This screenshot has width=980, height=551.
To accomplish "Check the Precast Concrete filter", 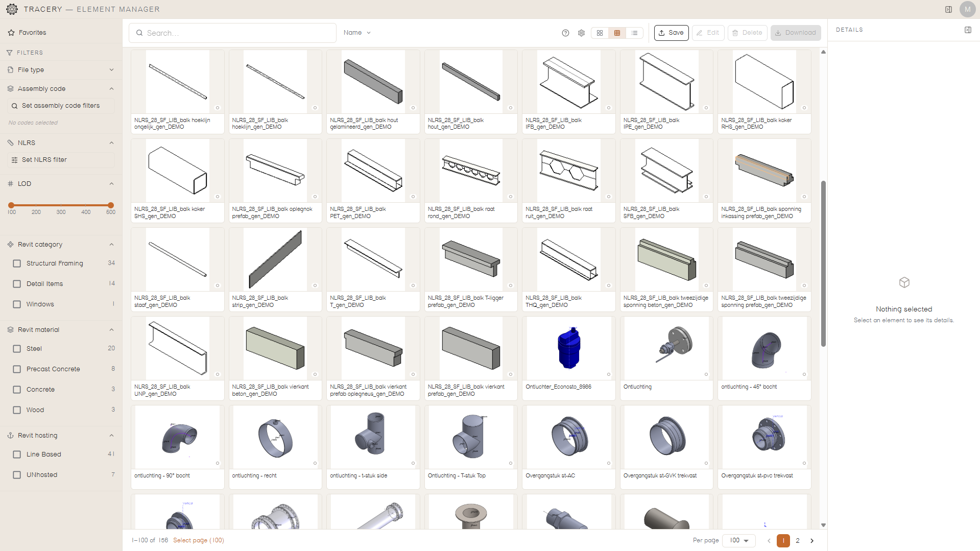I will pos(17,369).
